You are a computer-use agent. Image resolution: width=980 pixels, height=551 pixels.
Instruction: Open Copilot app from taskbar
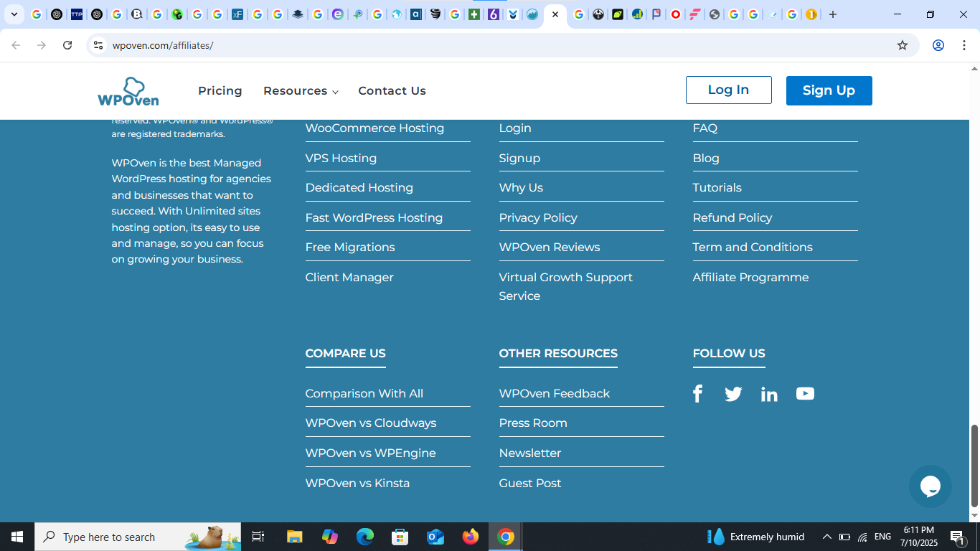[330, 537]
